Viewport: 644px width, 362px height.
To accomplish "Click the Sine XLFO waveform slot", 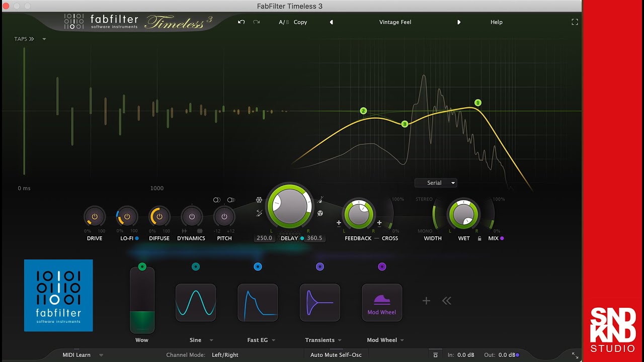I will click(196, 302).
